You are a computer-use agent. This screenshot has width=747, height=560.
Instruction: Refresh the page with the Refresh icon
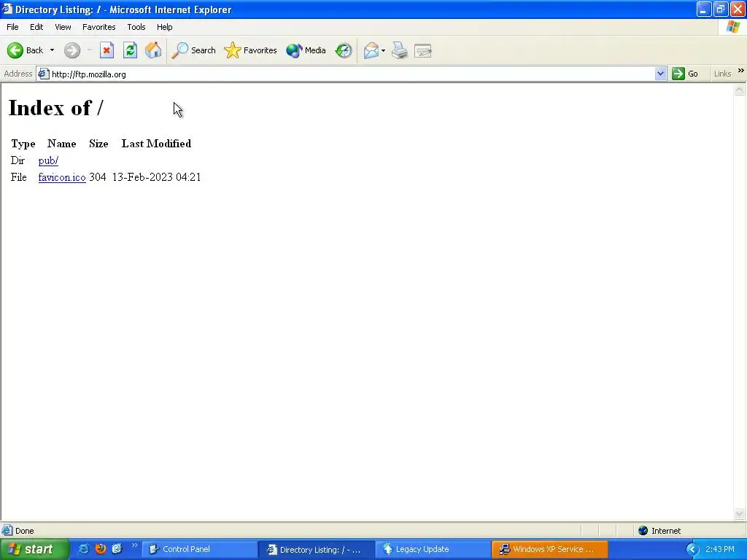coord(130,50)
